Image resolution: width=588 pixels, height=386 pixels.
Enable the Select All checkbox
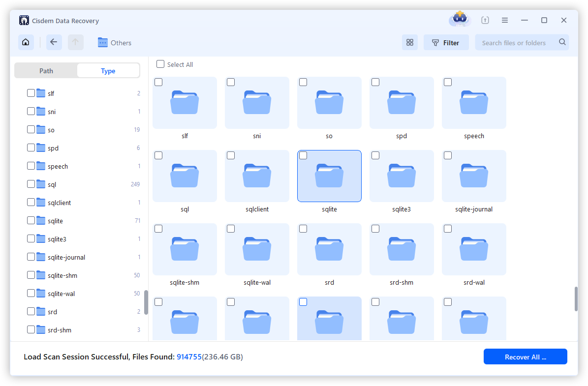pyautogui.click(x=160, y=64)
